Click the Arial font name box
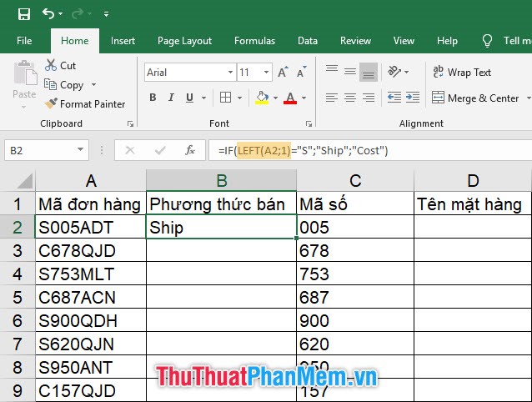Image resolution: width=532 pixels, height=402 pixels. tap(185, 73)
